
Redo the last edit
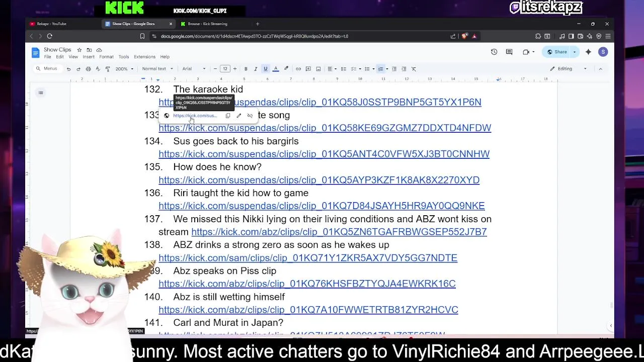point(78,69)
